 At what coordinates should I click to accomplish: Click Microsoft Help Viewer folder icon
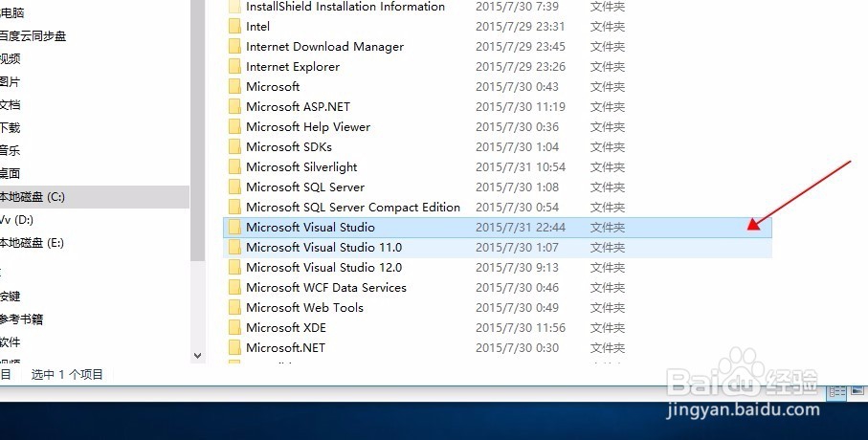234,127
